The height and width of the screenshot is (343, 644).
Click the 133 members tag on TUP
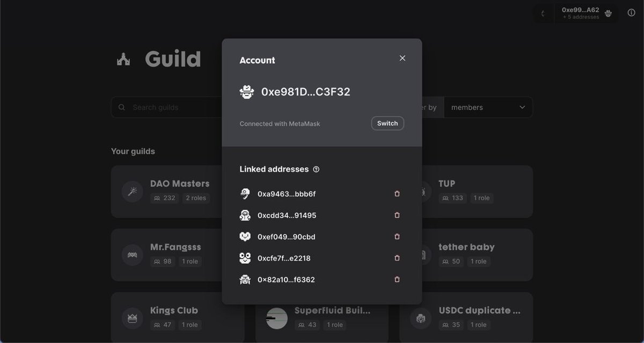click(452, 198)
